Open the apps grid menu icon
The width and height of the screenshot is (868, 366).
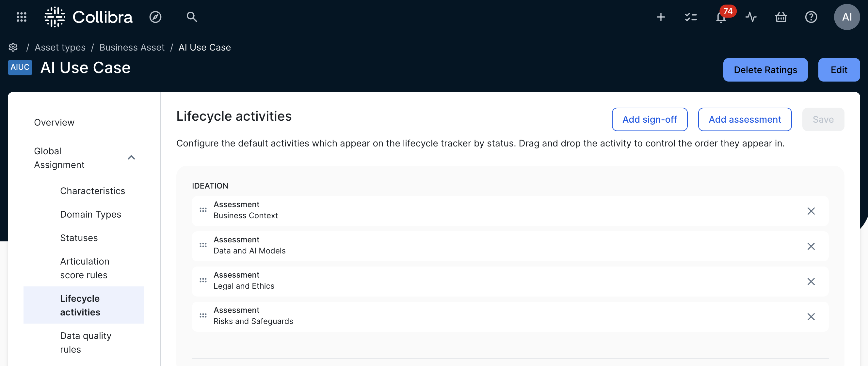[22, 17]
